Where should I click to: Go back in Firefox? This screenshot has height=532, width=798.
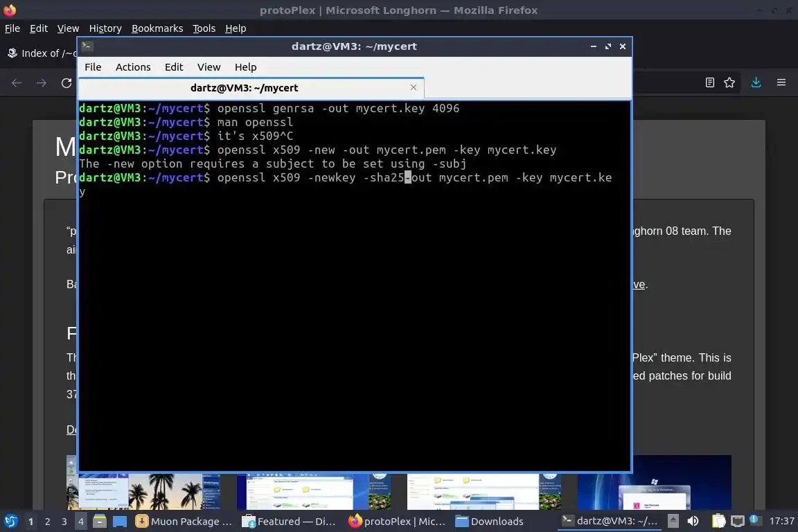tap(17, 83)
